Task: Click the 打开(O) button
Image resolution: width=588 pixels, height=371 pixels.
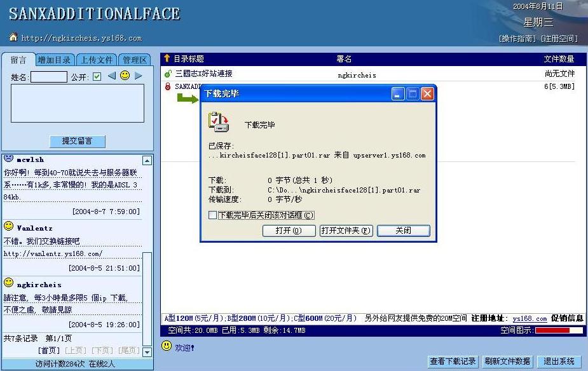Action: click(x=289, y=231)
